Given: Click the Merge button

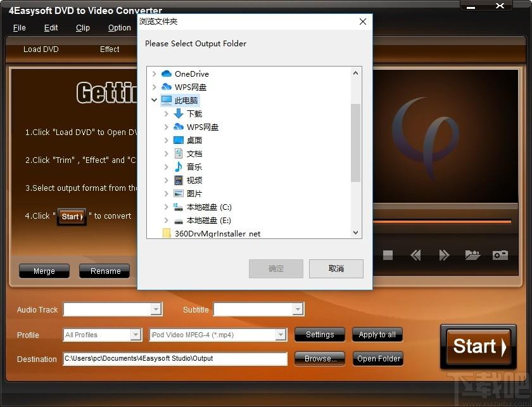Looking at the screenshot, I should 44,271.
